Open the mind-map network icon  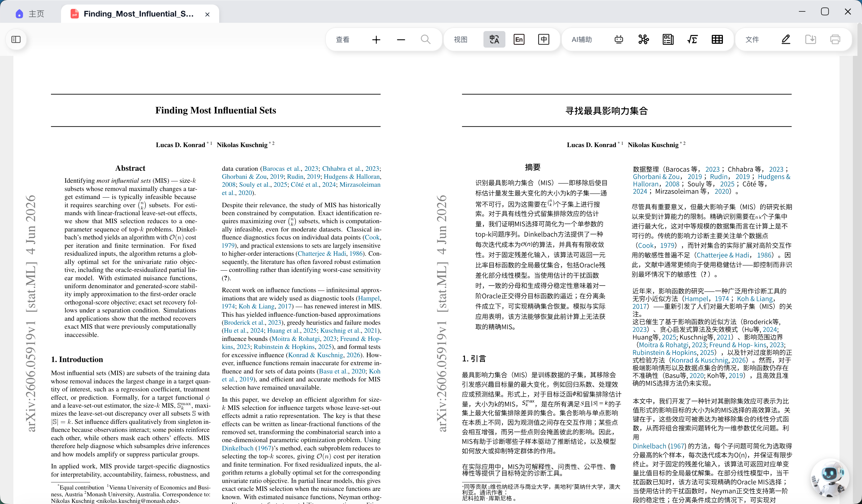(x=643, y=39)
